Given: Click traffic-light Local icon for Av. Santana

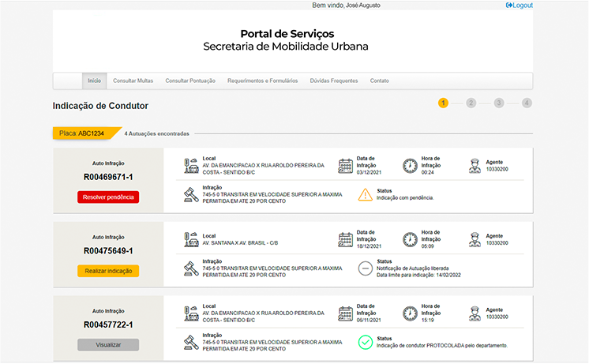Looking at the screenshot, I should (x=192, y=240).
